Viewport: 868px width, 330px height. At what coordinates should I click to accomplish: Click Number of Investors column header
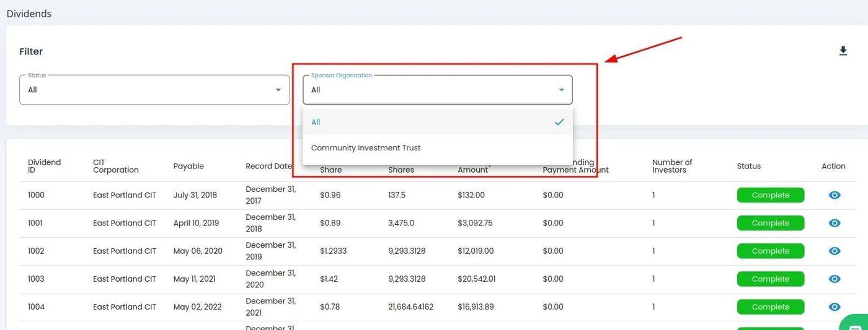(671, 166)
